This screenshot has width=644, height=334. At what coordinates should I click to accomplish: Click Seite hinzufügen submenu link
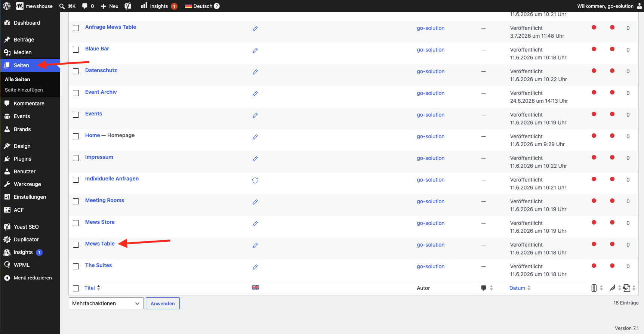(24, 90)
